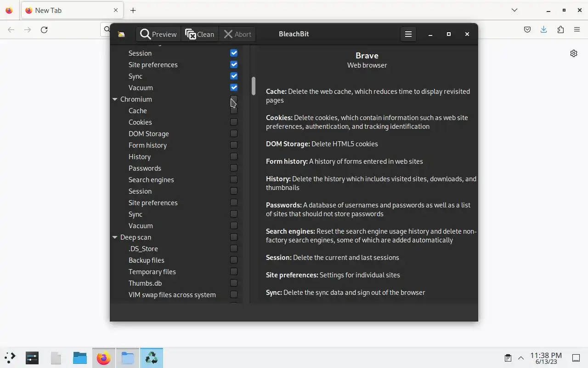Check the Chromium Form history checkbox
The width and height of the screenshot is (588, 368).
(234, 145)
